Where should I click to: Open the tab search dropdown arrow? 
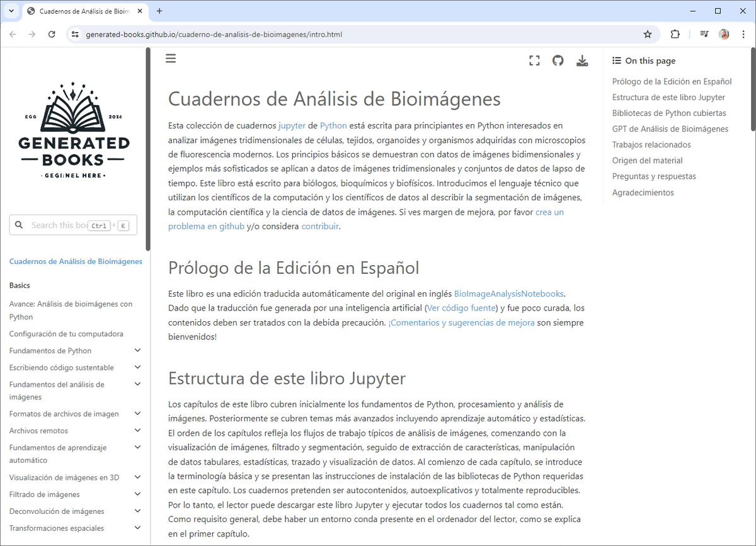pos(11,11)
